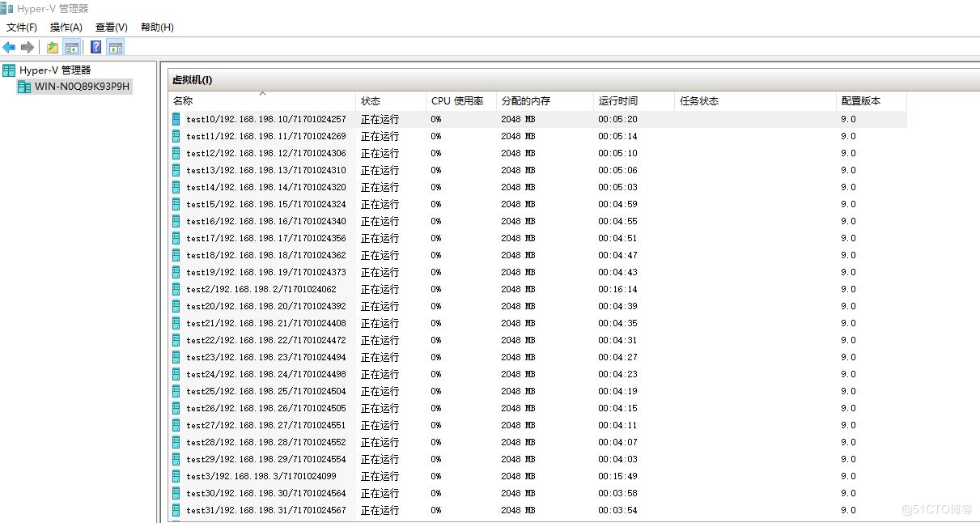Go forward using the toolbar forward arrow
Image resolution: width=980 pixels, height=523 pixels.
coord(28,47)
